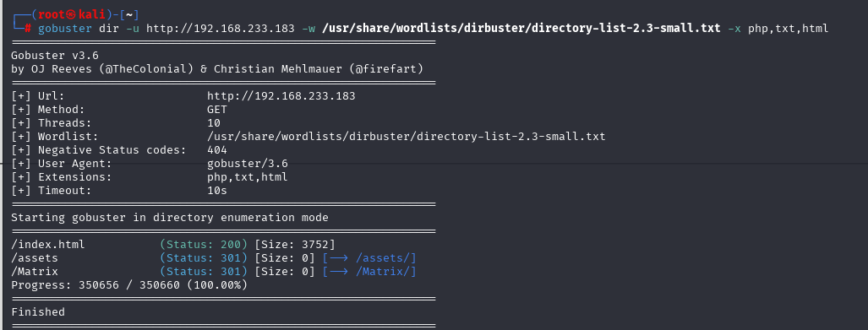Image resolution: width=868 pixels, height=330 pixels.
Task: Click the Gobuster v3.6 version line
Action: click(55, 55)
